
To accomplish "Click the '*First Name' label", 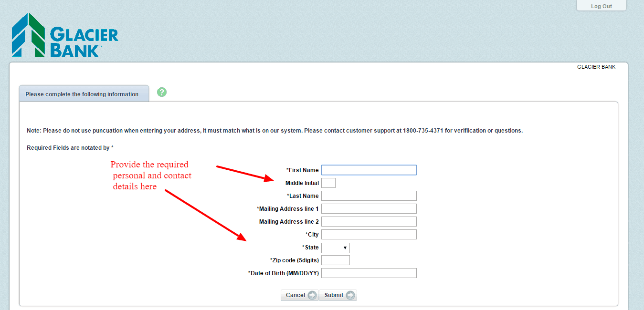I will coord(302,170).
